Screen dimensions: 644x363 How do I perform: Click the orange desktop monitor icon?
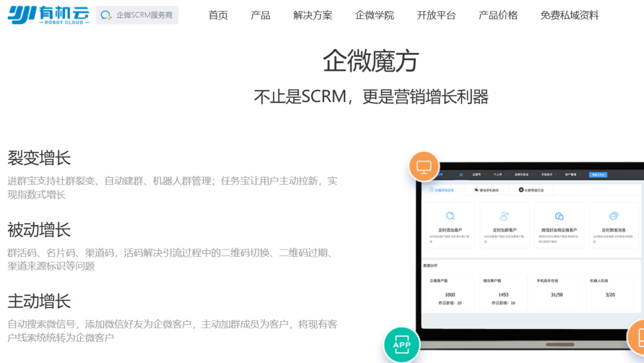pyautogui.click(x=424, y=167)
